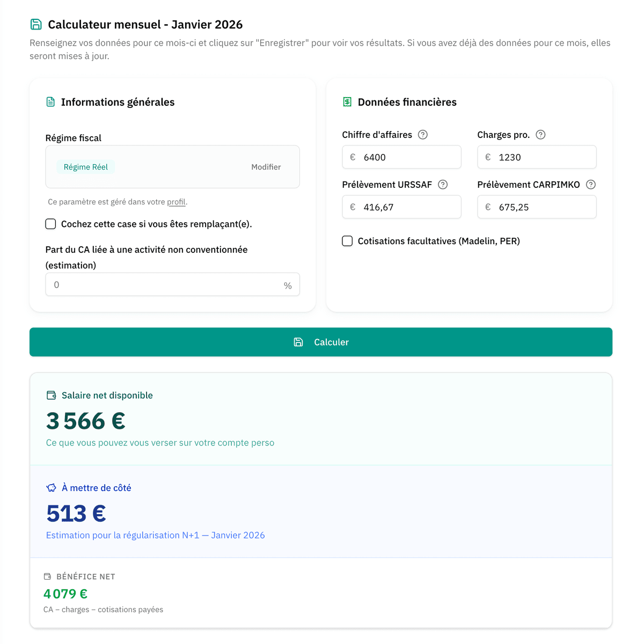
Task: Click the save icon inside the Calculer button
Action: point(298,342)
